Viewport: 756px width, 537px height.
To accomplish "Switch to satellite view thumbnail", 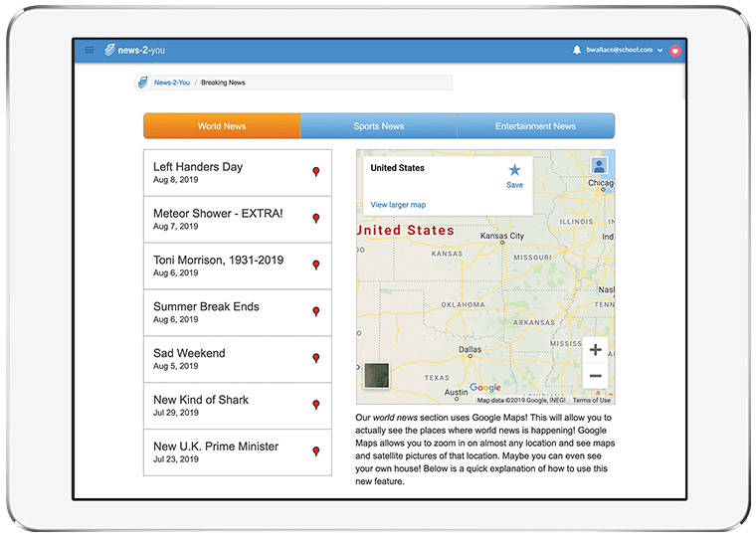I will pos(377,376).
